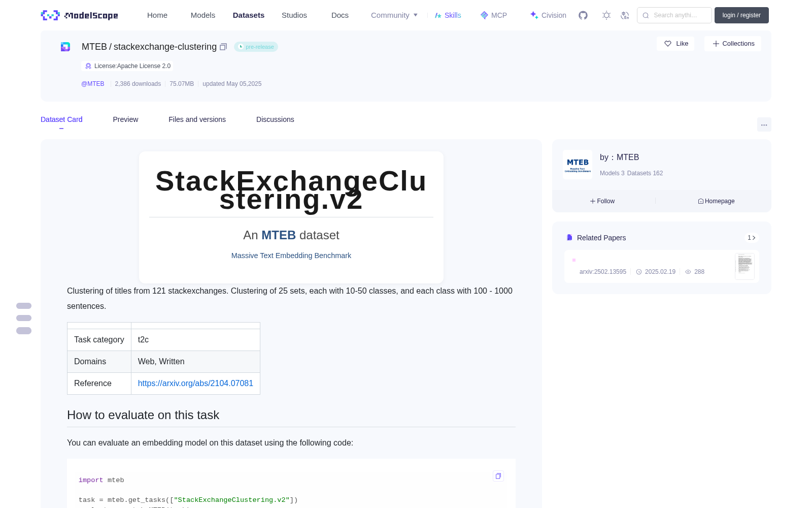Click the @MTEB author link
The image size is (812, 508).
pyautogui.click(x=93, y=84)
